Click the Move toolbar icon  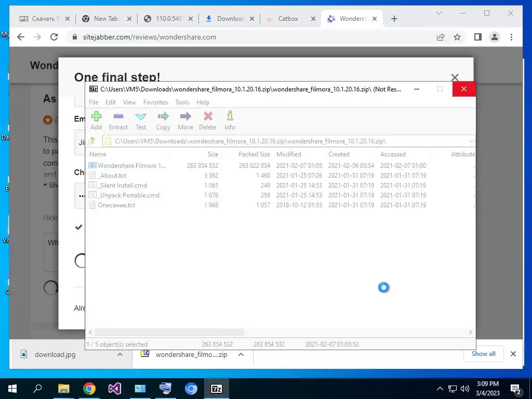185,121
